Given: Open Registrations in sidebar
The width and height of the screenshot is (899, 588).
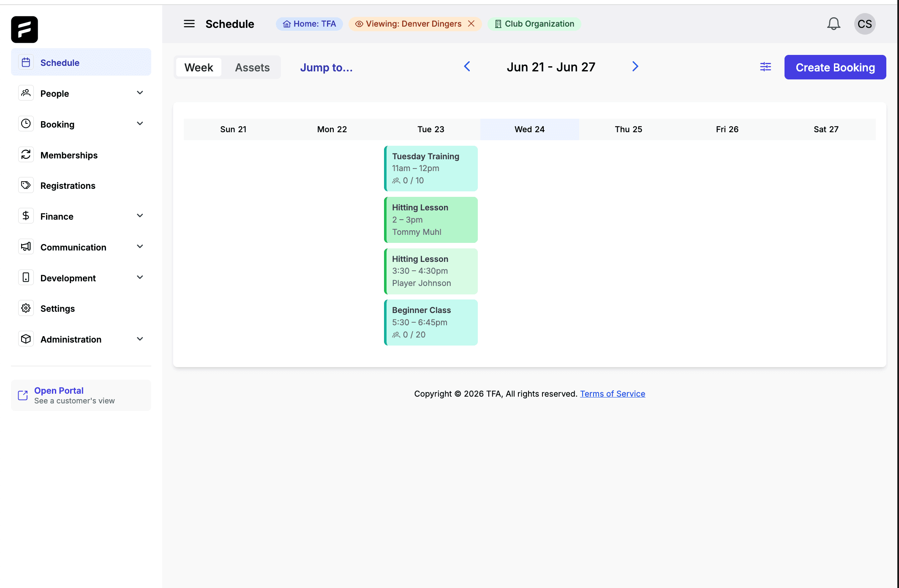Looking at the screenshot, I should point(81,185).
